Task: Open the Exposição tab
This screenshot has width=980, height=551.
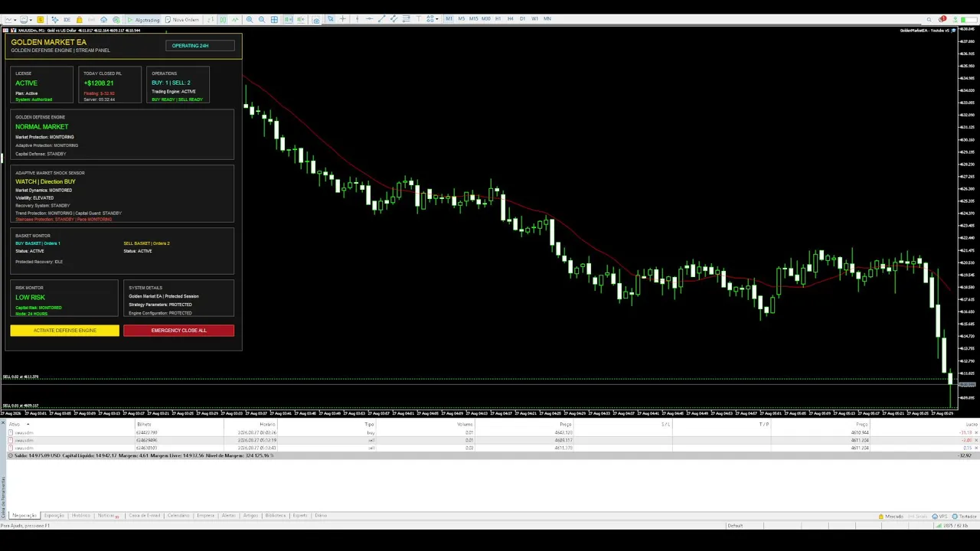Action: pyautogui.click(x=54, y=516)
